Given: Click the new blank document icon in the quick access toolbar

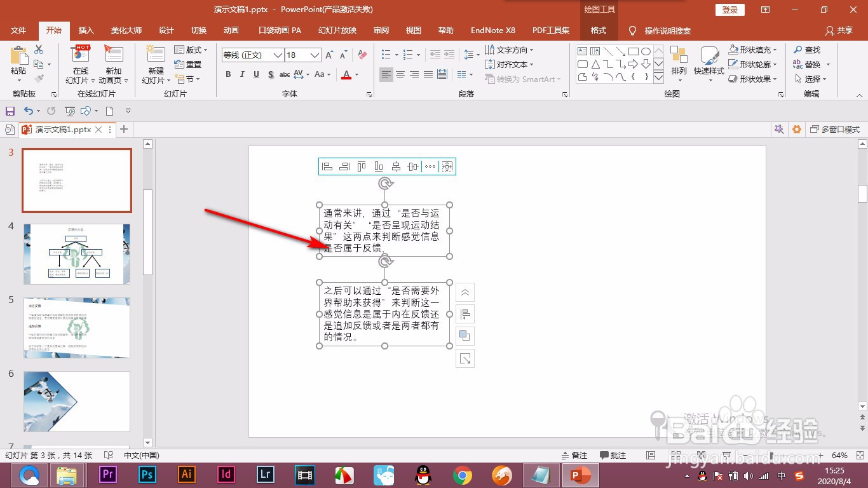Looking at the screenshot, I should pos(109,111).
